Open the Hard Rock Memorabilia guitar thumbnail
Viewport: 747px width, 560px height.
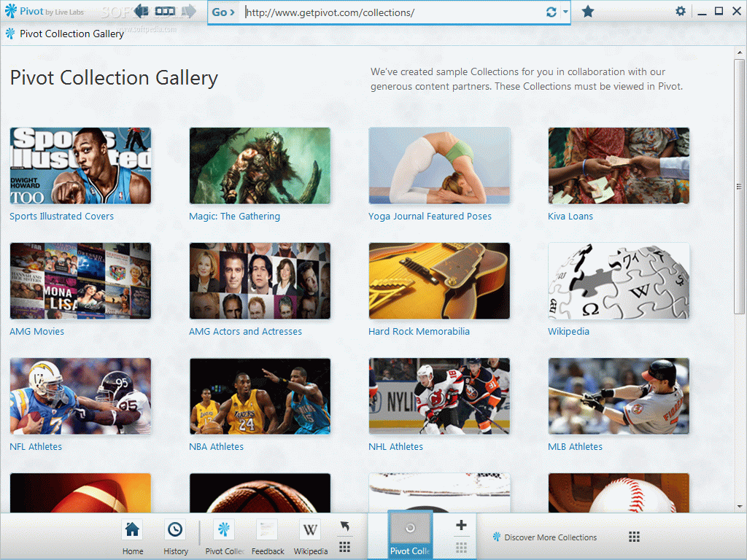(x=439, y=281)
